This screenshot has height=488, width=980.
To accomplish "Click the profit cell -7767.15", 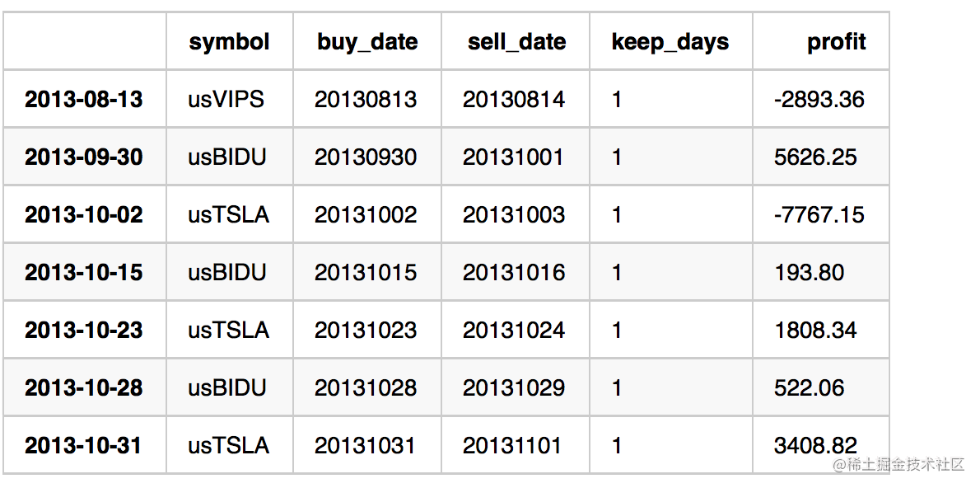I will click(819, 215).
